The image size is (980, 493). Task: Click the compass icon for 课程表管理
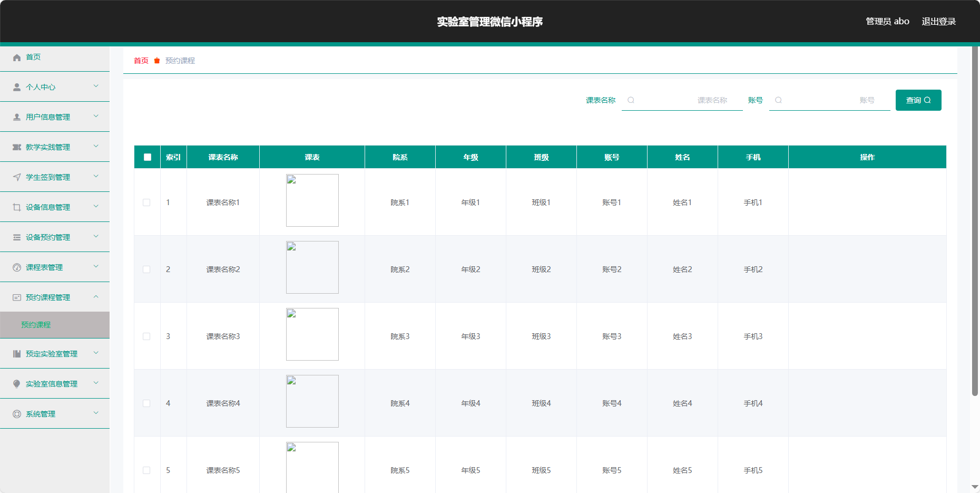coord(17,268)
